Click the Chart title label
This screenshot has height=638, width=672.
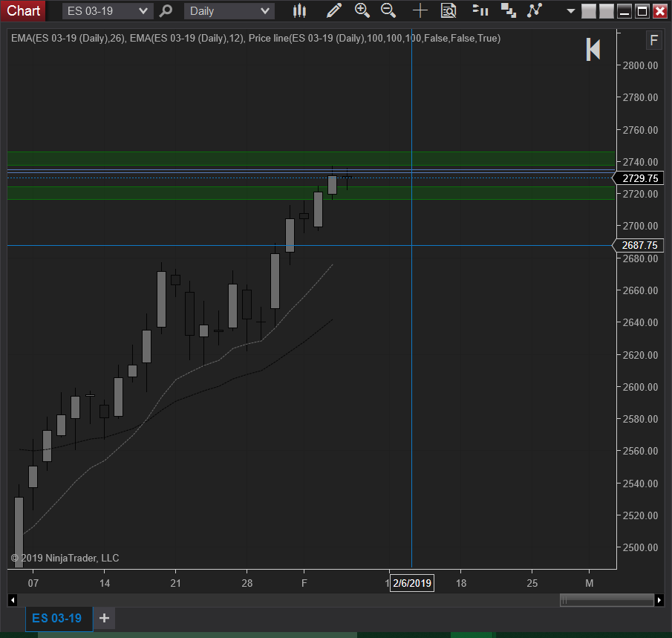coord(23,10)
